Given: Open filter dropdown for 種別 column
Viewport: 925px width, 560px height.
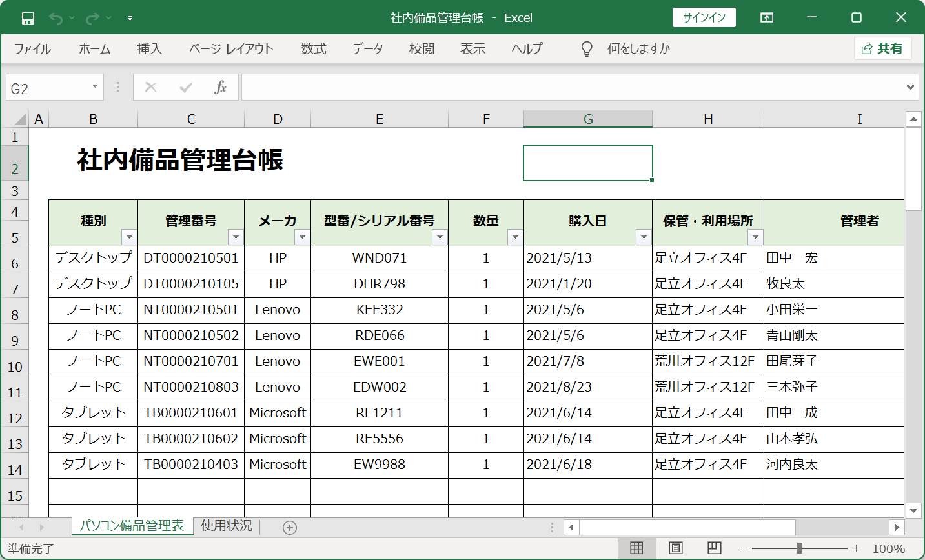Looking at the screenshot, I should (129, 237).
